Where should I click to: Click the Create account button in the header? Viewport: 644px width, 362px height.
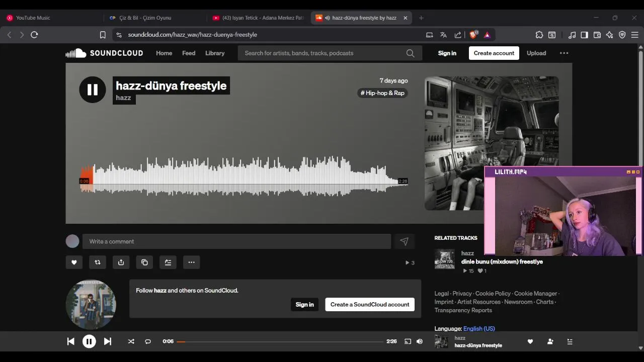(494, 53)
